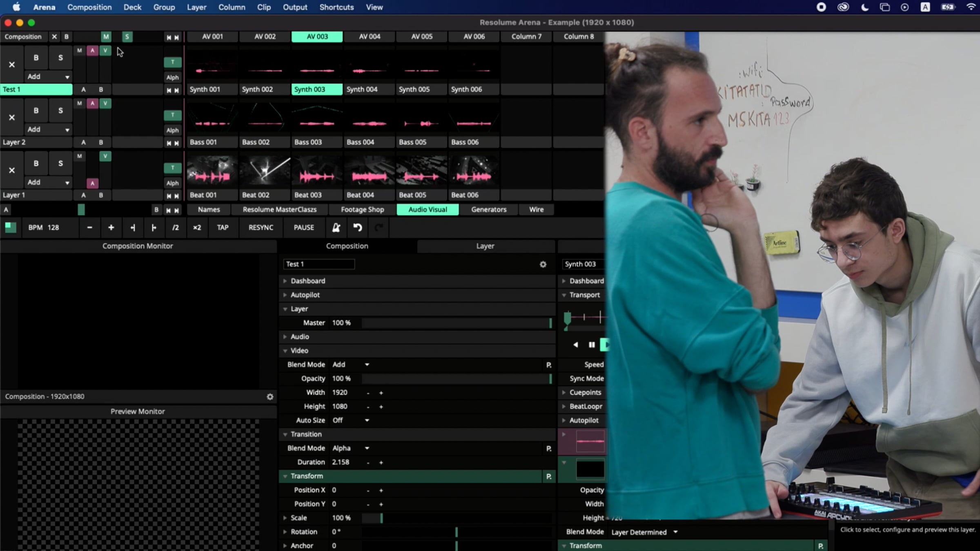Click the Video Blend Mode preset P icon
Viewport: 980px width, 551px height.
pos(548,365)
